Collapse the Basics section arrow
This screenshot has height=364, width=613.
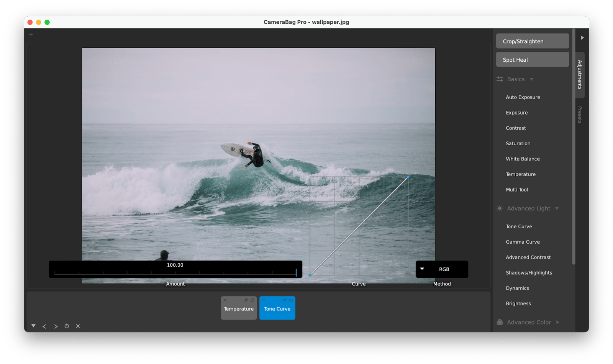[531, 79]
